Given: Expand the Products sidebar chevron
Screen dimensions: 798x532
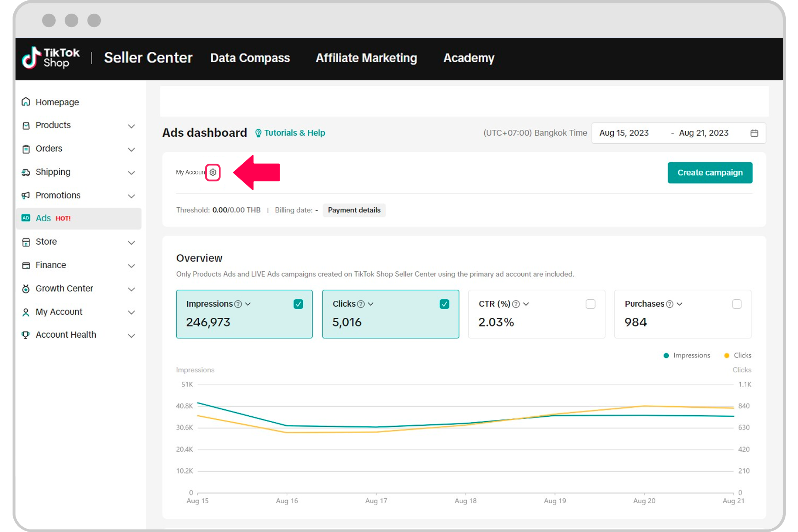Looking at the screenshot, I should [131, 126].
